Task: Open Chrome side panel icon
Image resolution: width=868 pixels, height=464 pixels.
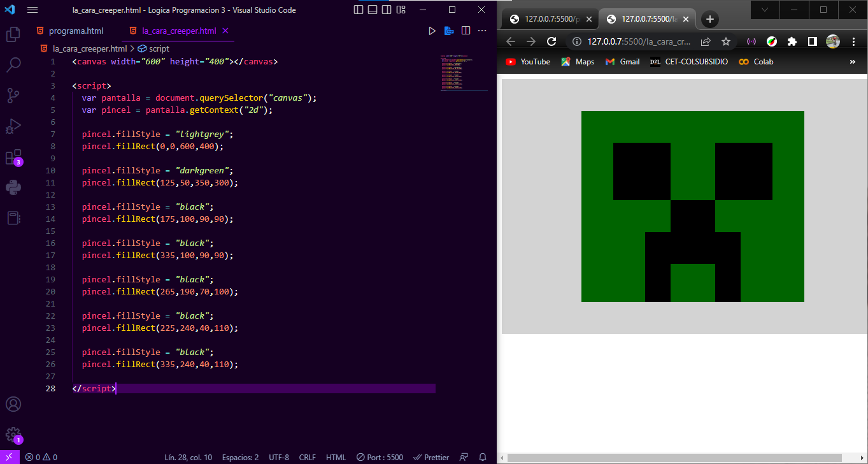Action: point(812,41)
